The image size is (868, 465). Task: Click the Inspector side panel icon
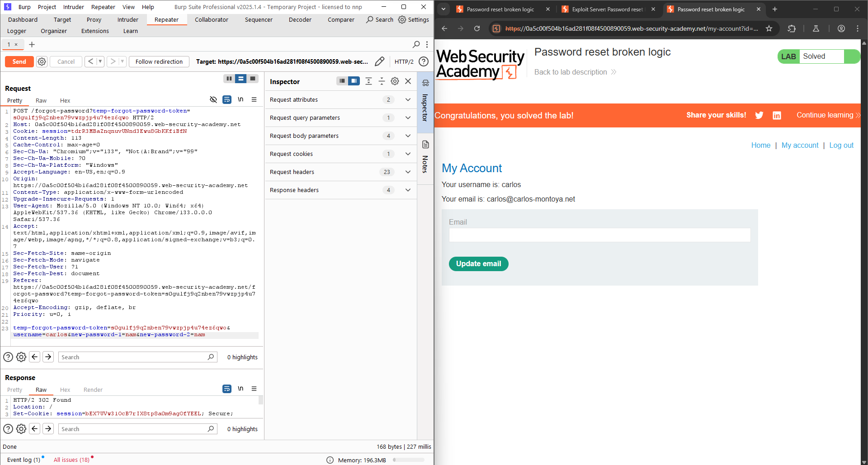(425, 83)
